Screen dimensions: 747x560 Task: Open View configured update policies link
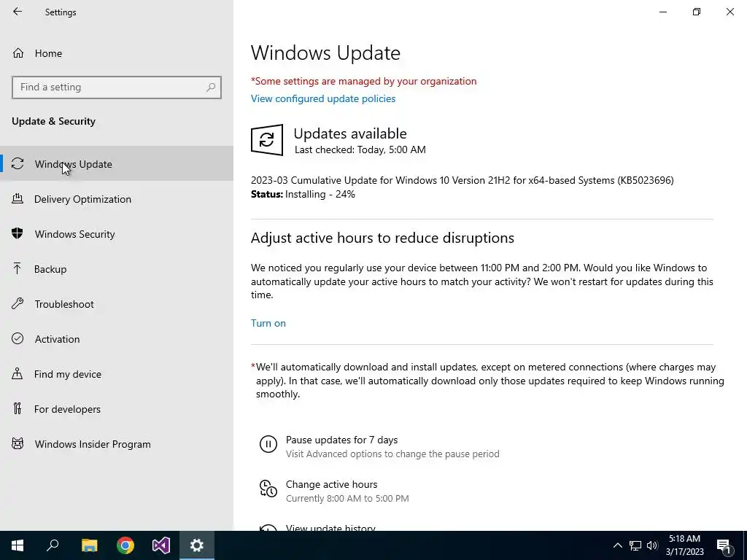tap(323, 98)
